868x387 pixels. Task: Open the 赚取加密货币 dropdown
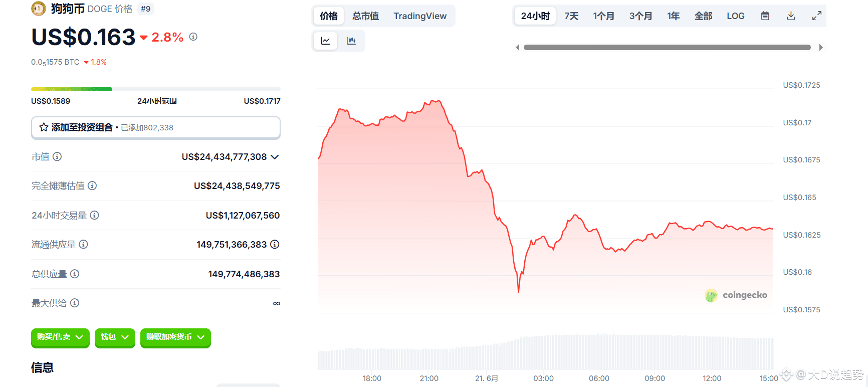(x=175, y=337)
